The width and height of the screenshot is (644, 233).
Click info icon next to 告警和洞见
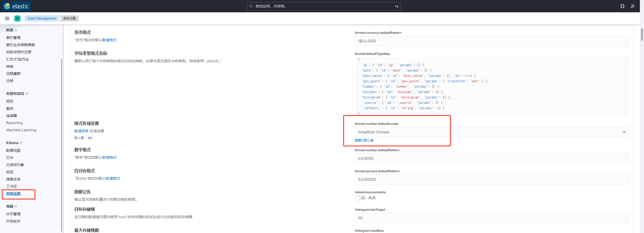tap(27, 94)
